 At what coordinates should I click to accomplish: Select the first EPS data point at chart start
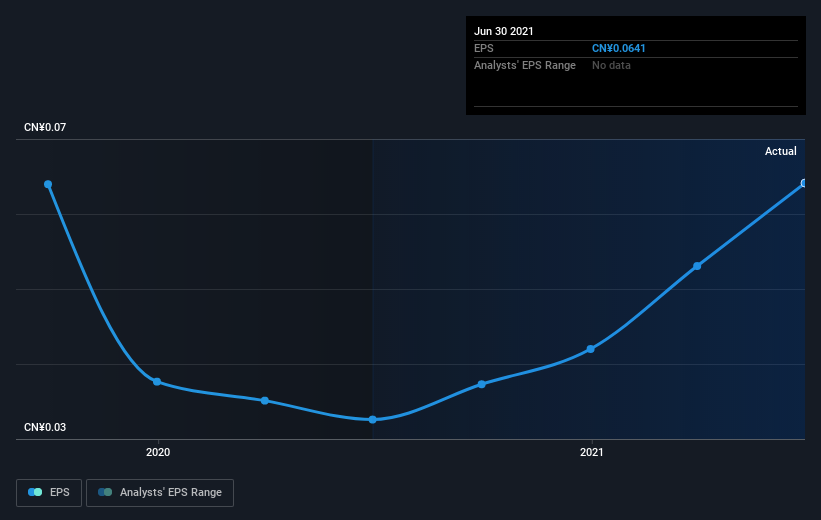point(48,184)
